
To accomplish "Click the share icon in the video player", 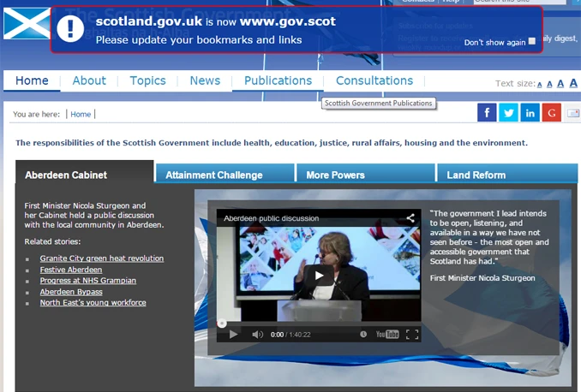I will pyautogui.click(x=410, y=218).
